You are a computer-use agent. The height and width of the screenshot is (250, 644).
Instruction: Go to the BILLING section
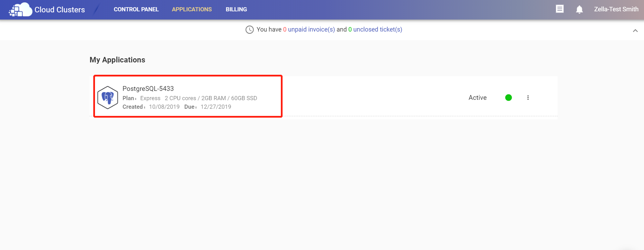click(x=236, y=10)
